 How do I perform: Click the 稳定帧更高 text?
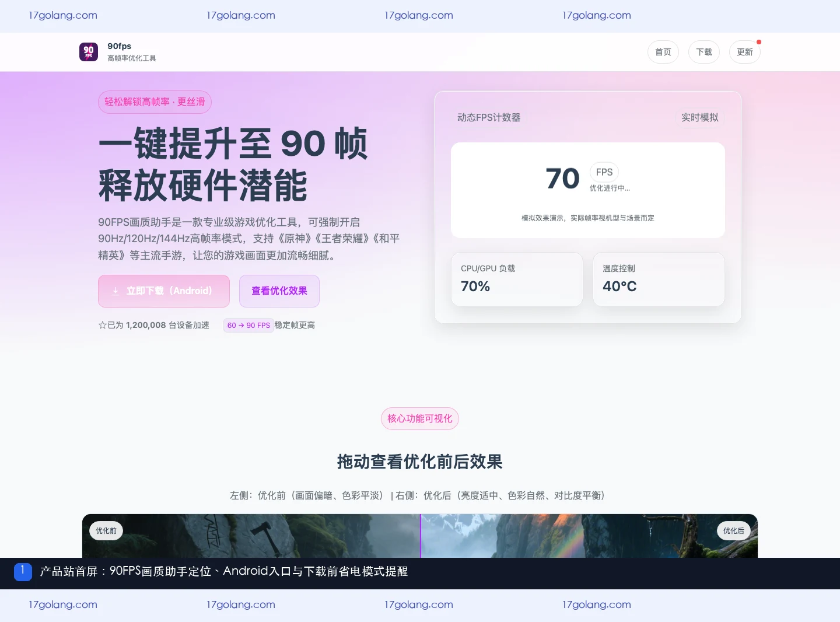(295, 325)
